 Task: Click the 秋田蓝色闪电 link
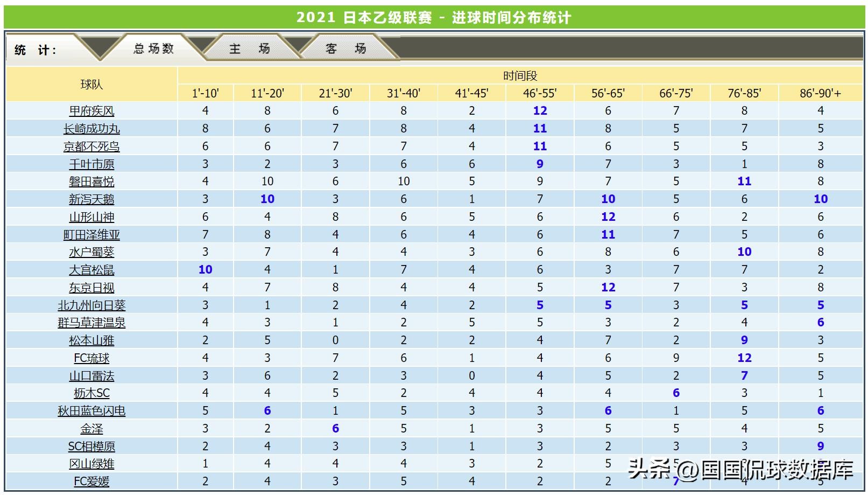click(91, 411)
